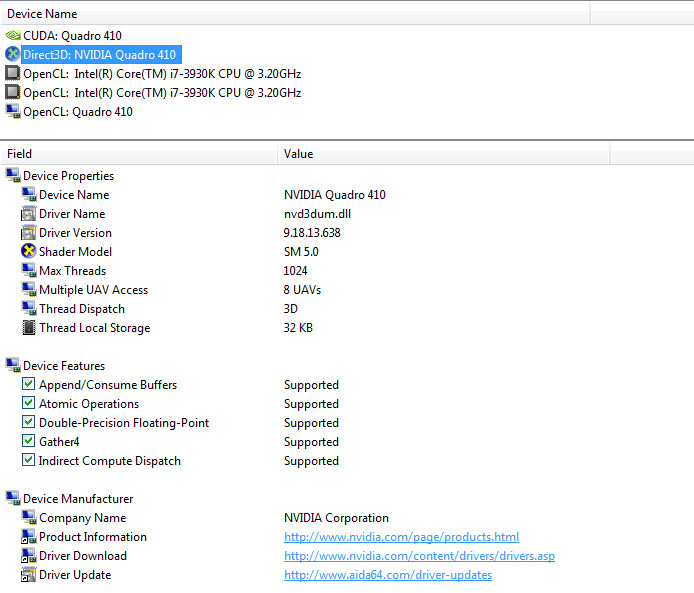Click the 8 UAVs value

coord(302,289)
